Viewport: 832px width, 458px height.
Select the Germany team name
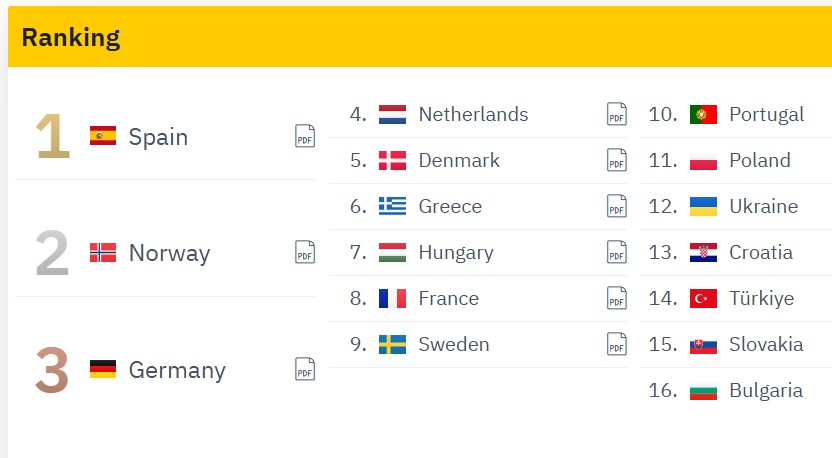click(177, 369)
